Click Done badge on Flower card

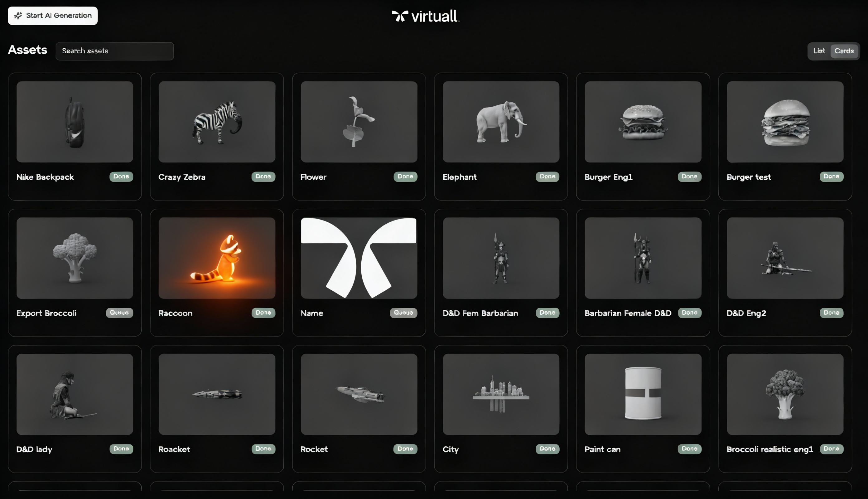click(405, 177)
